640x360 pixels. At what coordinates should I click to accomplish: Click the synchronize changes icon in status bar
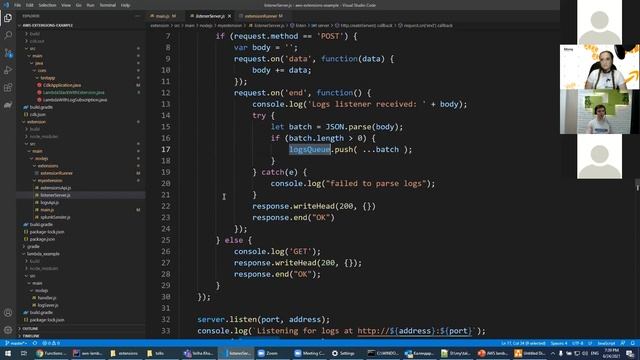coord(35,343)
